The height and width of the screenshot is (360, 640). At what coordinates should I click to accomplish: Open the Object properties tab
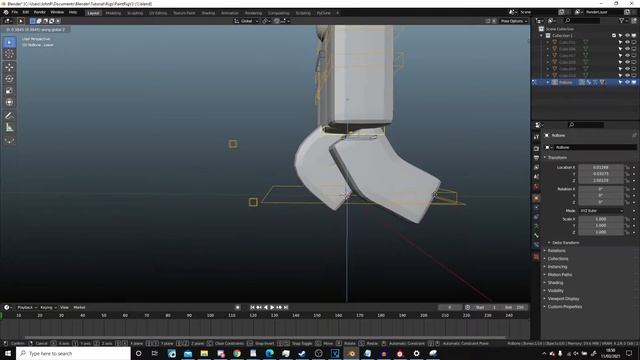(x=536, y=198)
